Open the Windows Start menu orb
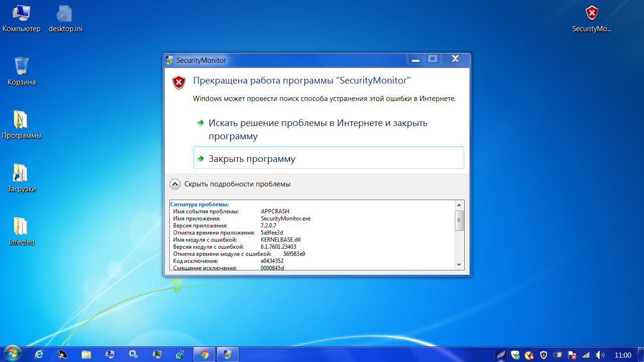Image resolution: width=644 pixels, height=362 pixels. click(x=13, y=354)
